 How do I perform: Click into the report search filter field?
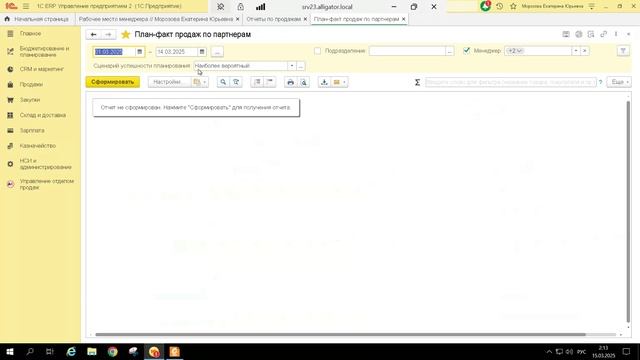(x=510, y=82)
